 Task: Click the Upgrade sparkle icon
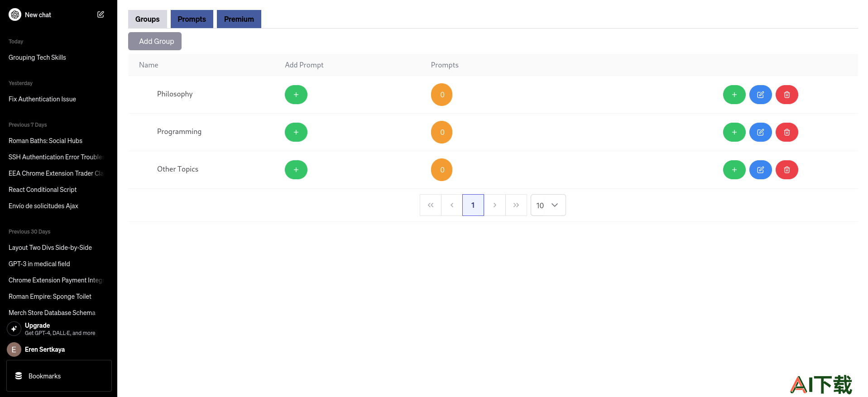(x=14, y=329)
